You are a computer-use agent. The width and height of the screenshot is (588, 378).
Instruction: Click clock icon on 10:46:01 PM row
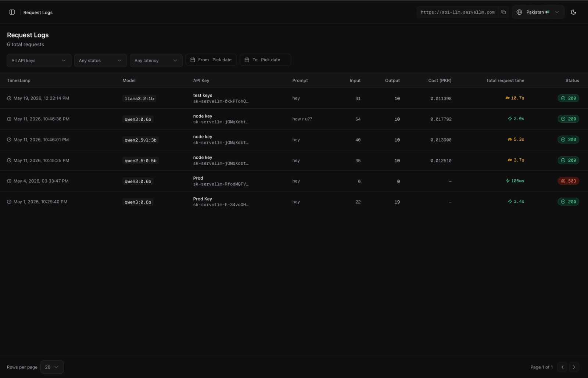point(9,140)
